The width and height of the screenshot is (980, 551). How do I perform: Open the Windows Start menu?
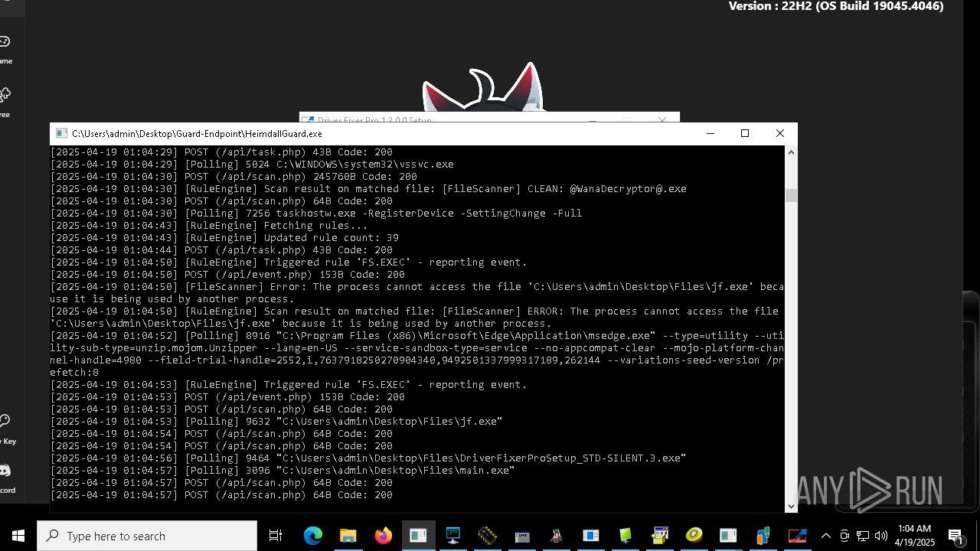click(18, 536)
